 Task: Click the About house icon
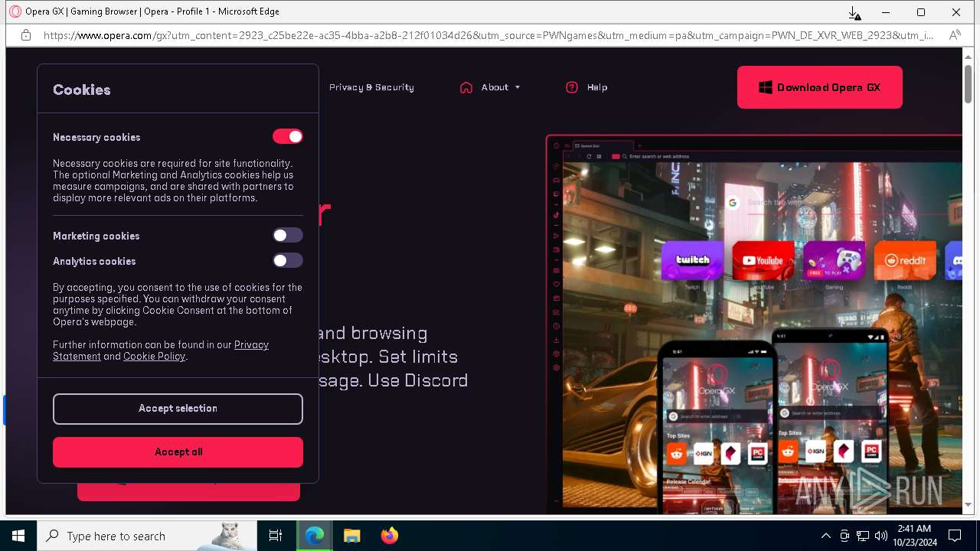[x=466, y=87]
